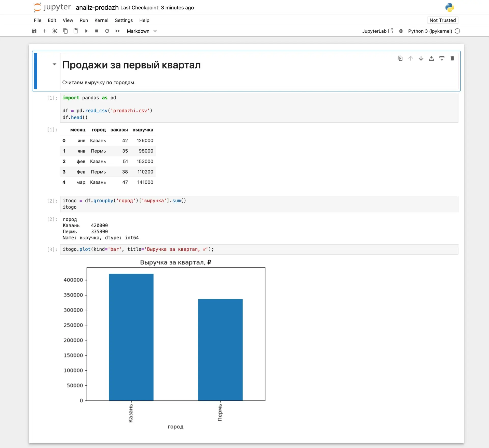The image size is (489, 448).
Task: Enable the debugger bug icon
Action: (401, 31)
